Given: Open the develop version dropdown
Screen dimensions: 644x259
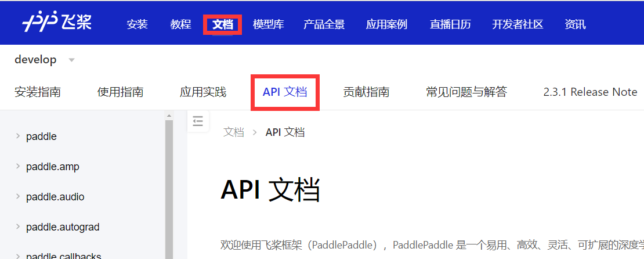Looking at the screenshot, I should (45, 60).
